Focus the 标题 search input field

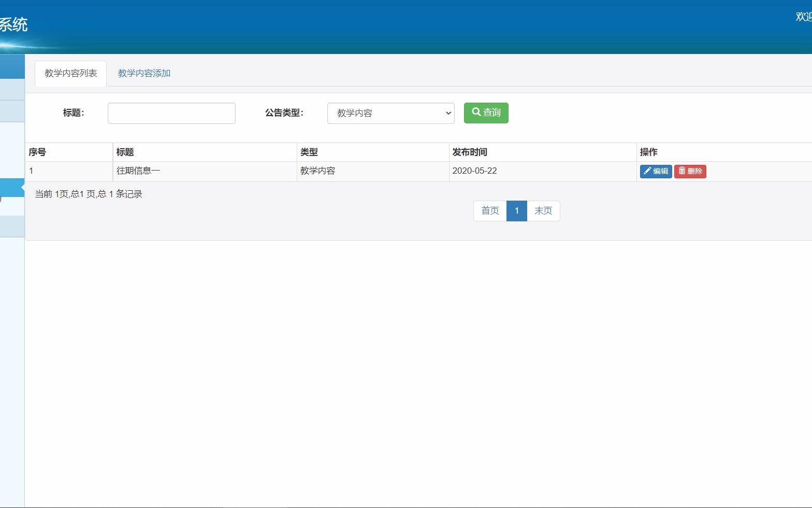click(x=171, y=113)
